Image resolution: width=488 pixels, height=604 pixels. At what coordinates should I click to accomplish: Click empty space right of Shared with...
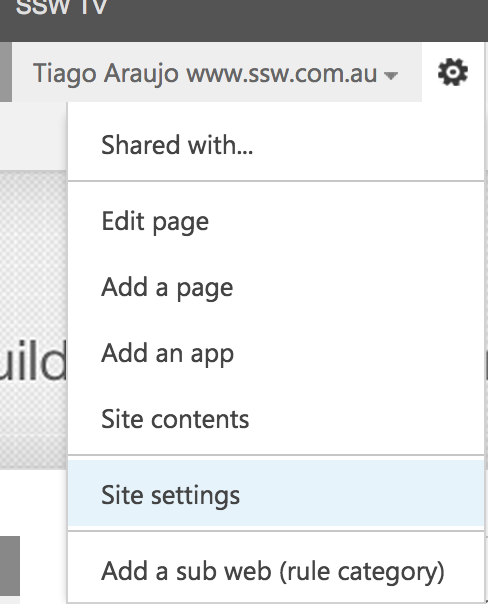[366, 145]
